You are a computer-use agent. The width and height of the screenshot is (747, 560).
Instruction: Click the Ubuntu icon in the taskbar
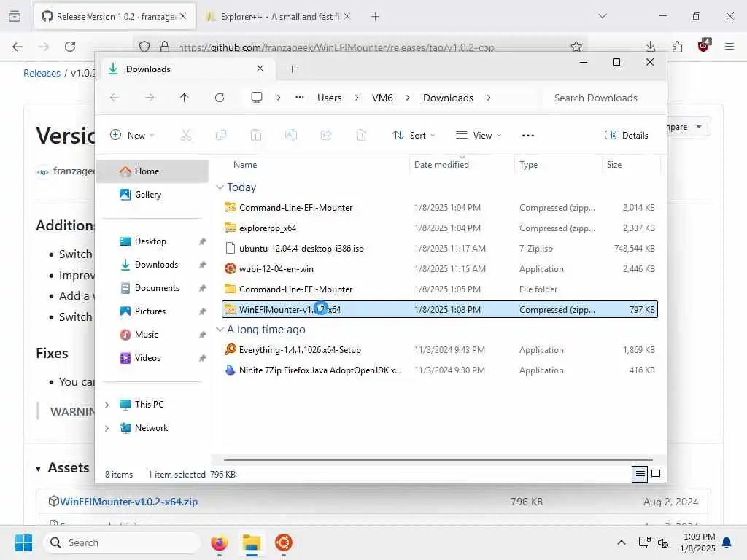click(284, 542)
